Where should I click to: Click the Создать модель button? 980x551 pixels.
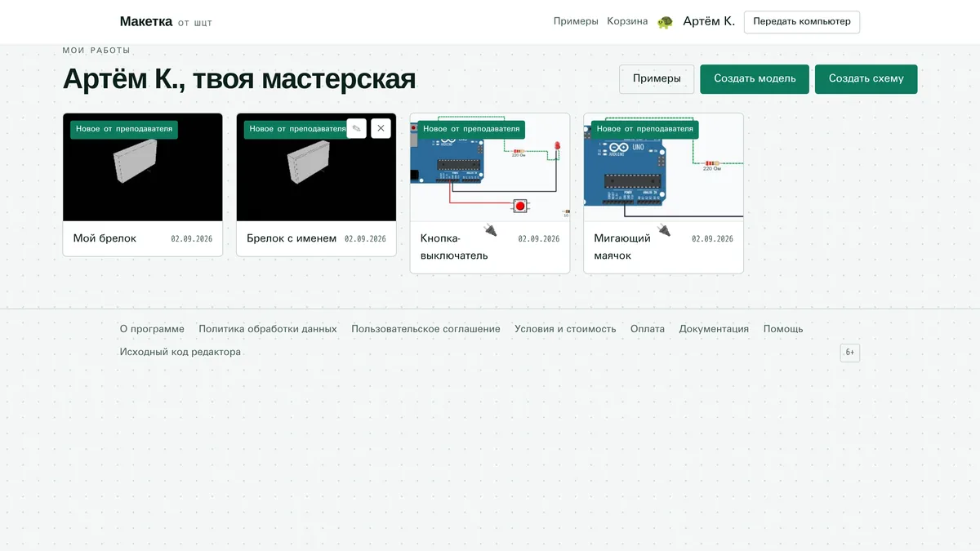(755, 79)
